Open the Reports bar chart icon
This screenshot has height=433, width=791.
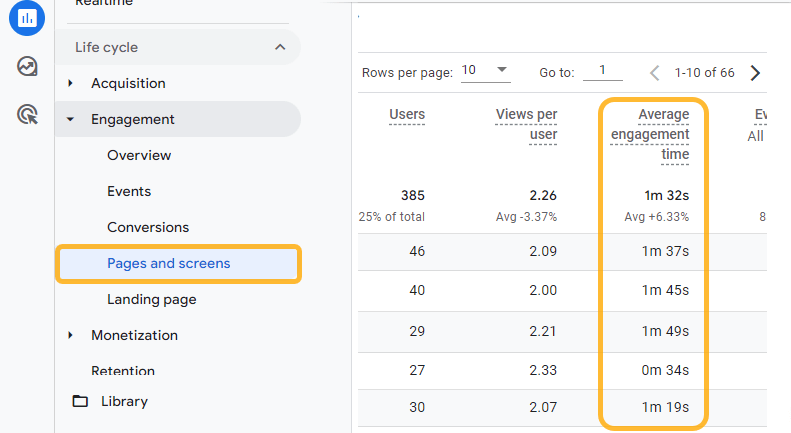27,17
